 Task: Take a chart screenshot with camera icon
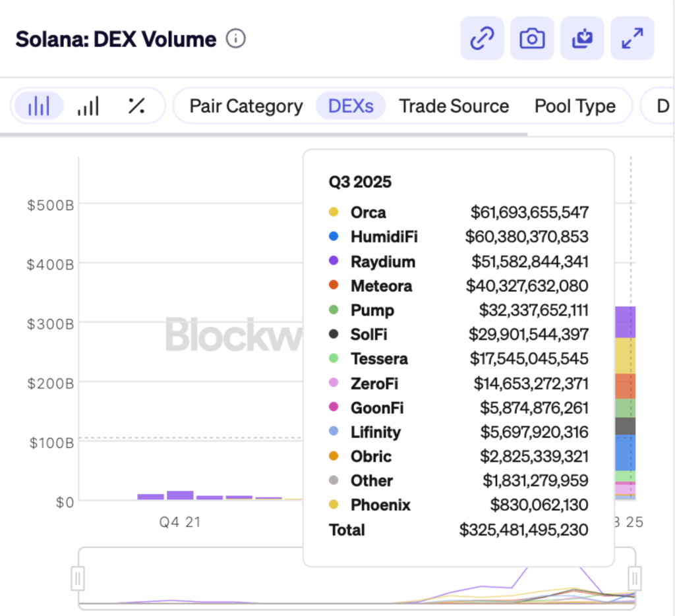[532, 39]
